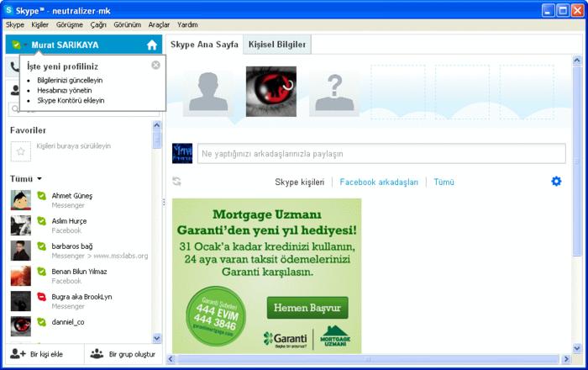Click the 'Hemen Başvur' ad button

(x=296, y=308)
